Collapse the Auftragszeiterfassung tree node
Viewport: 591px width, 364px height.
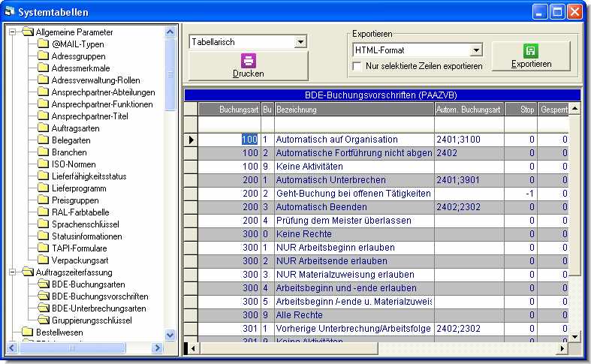pyautogui.click(x=14, y=272)
